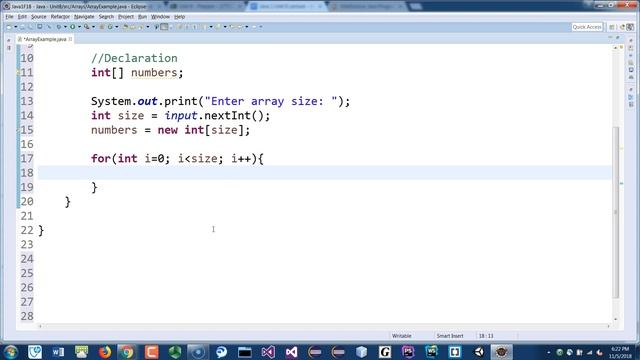This screenshot has height=360, width=640.
Task: Click the "for" keyword on line 17
Action: [101, 158]
